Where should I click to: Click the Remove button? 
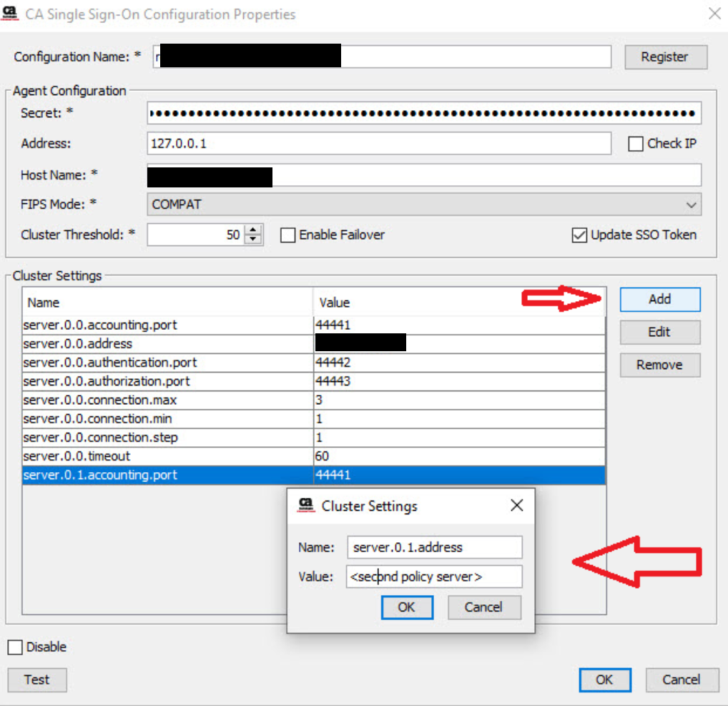[x=660, y=365]
